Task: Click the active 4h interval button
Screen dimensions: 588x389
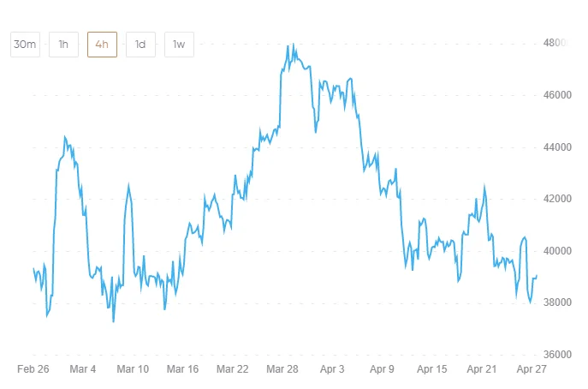Action: [102, 45]
